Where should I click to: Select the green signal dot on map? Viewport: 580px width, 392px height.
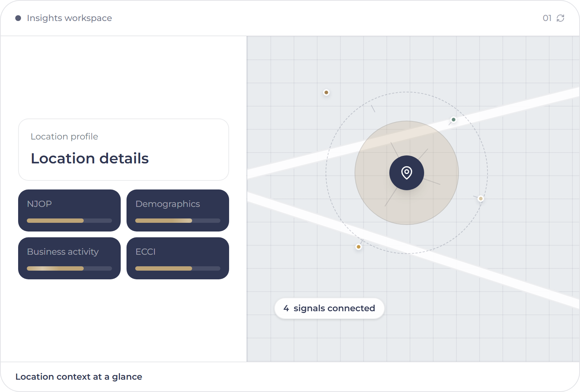pyautogui.click(x=453, y=120)
